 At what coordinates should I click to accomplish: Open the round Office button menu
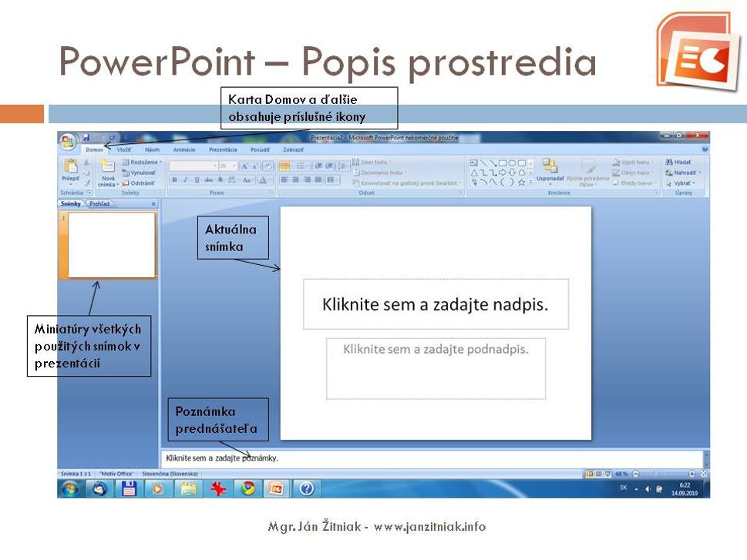(68, 142)
